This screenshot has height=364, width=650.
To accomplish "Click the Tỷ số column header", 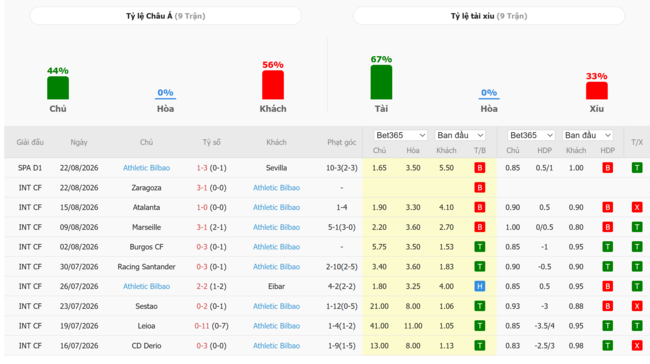I will pos(211,142).
